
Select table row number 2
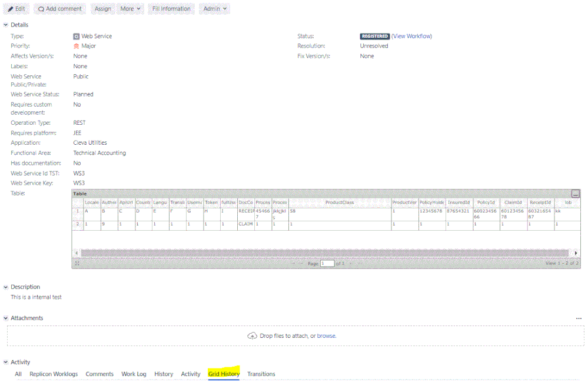(x=78, y=225)
